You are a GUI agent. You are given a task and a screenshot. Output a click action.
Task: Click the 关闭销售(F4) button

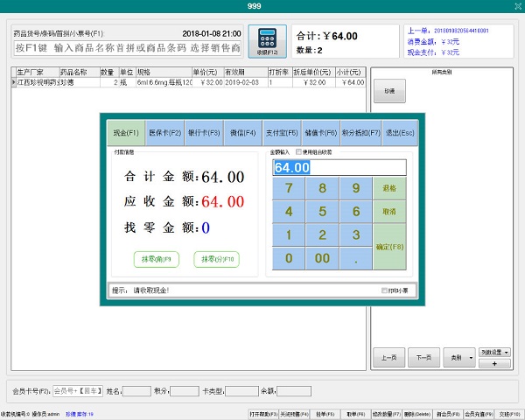(x=294, y=415)
